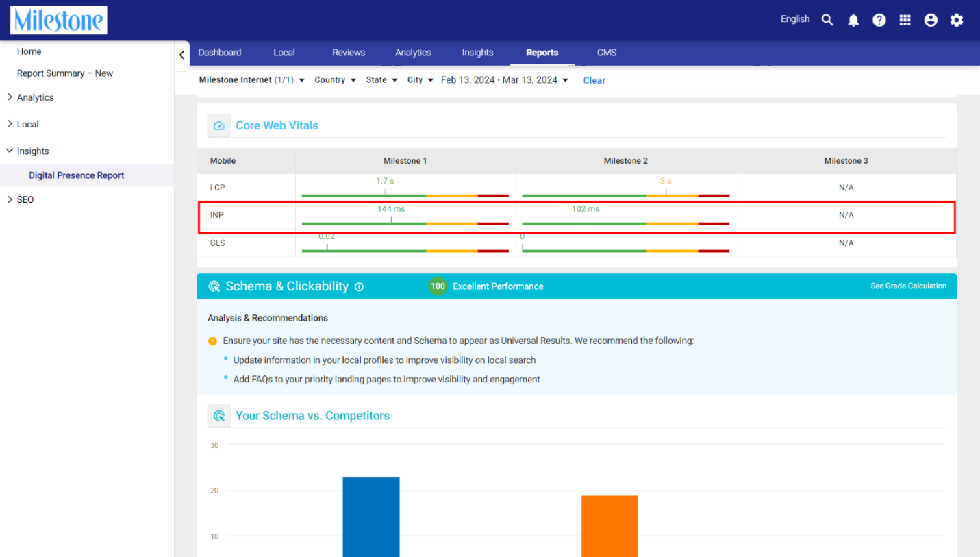
Task: Click the Milestone 1 column header
Action: 405,161
